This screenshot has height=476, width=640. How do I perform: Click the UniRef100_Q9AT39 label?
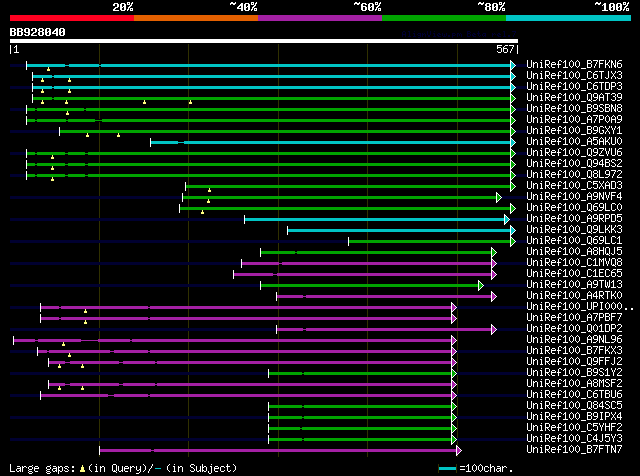click(574, 98)
